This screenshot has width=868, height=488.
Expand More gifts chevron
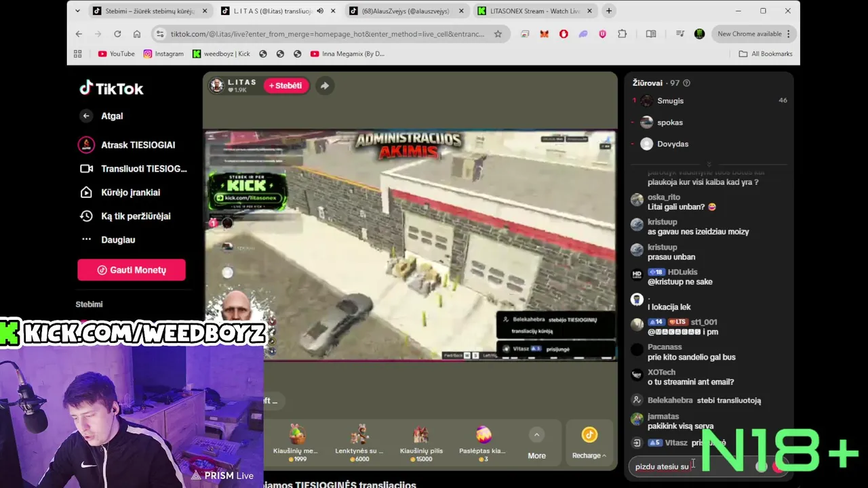click(x=536, y=435)
